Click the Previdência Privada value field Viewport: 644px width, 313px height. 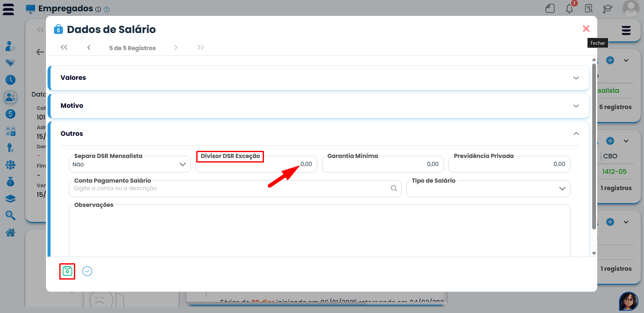(x=510, y=164)
